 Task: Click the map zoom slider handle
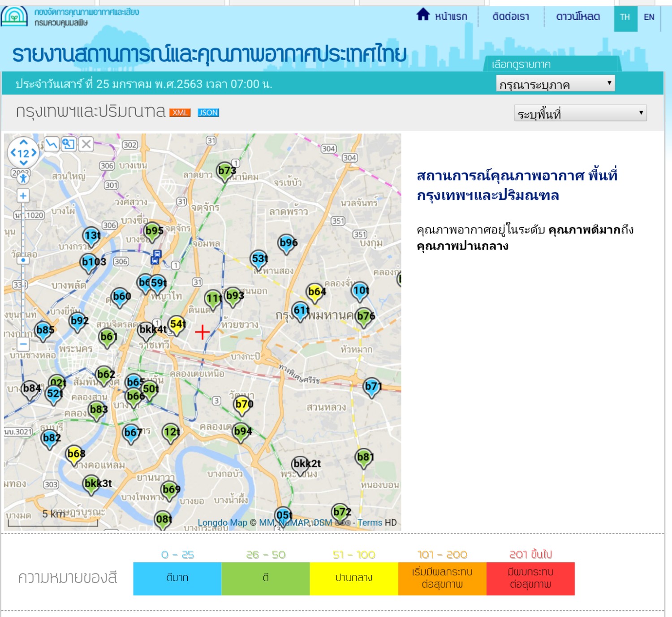[x=23, y=260]
